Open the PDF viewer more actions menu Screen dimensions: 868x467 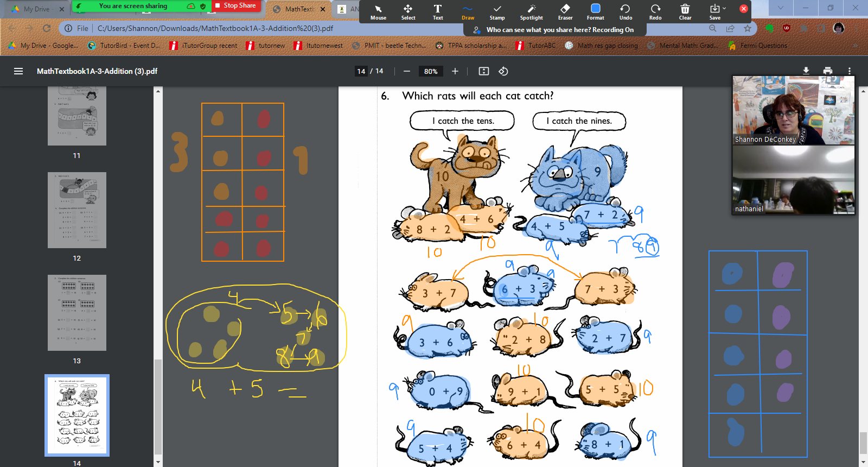[x=850, y=71]
